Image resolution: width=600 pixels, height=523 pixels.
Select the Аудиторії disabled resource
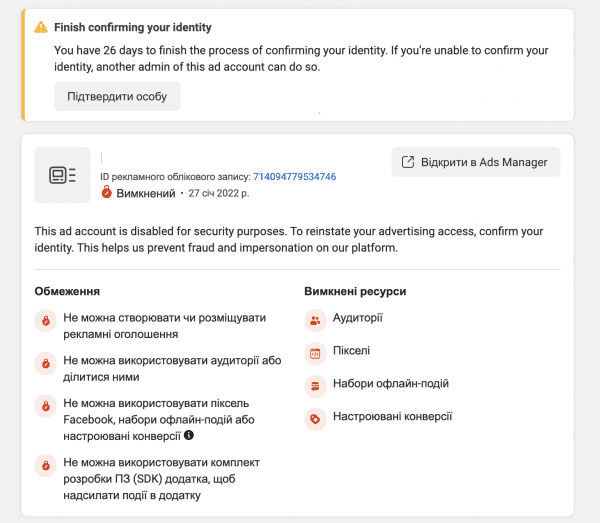pyautogui.click(x=358, y=318)
